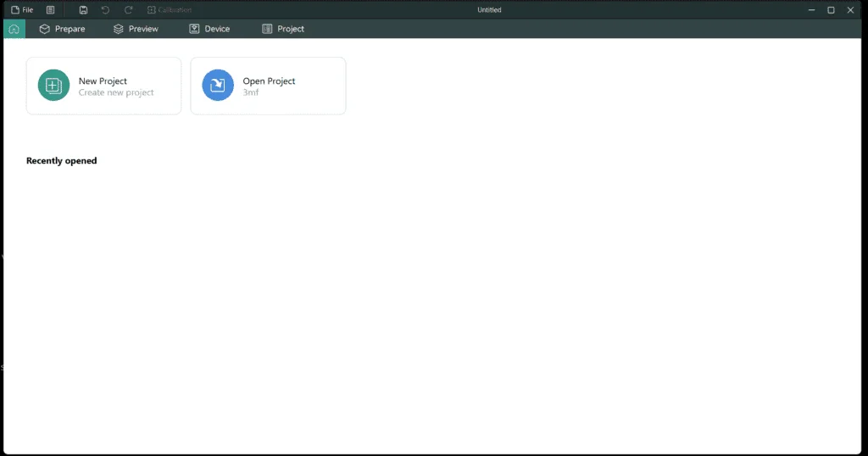Screen dimensions: 868x456
Task: Click the 'Recently opened' heading
Action: (61, 160)
